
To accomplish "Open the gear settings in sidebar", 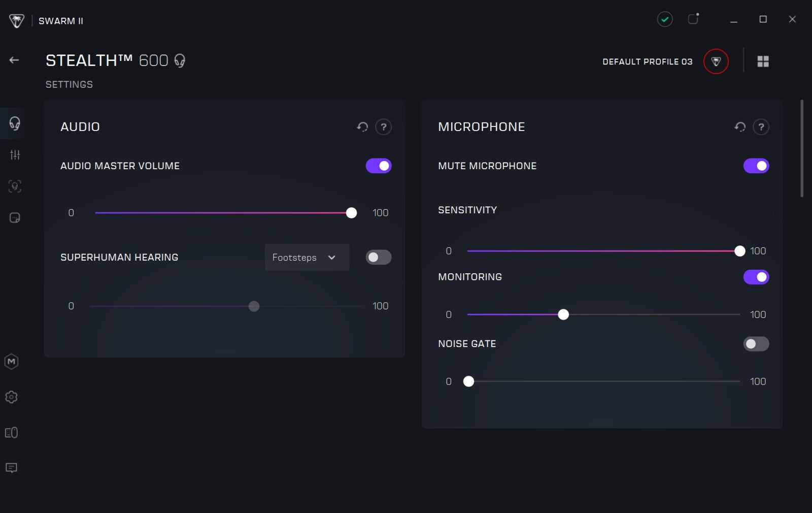I will coord(12,397).
